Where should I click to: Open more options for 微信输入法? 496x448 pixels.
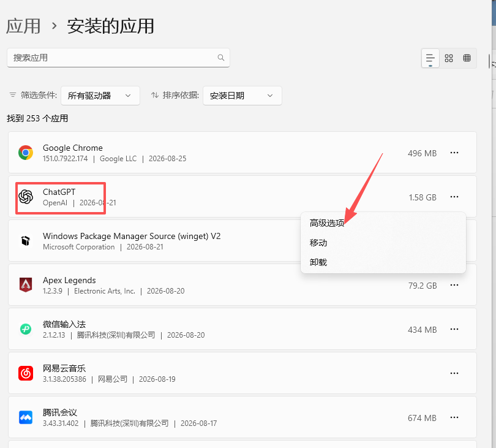454,329
